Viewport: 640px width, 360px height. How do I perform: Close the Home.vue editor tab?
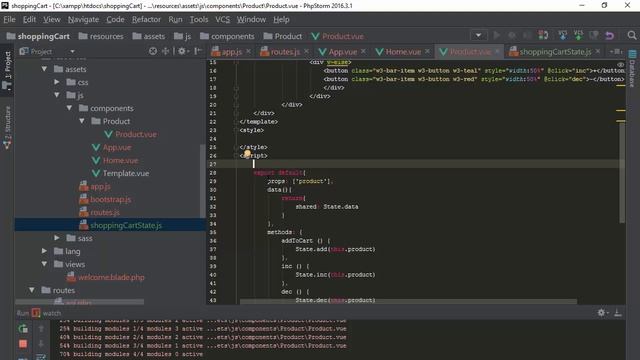click(427, 51)
